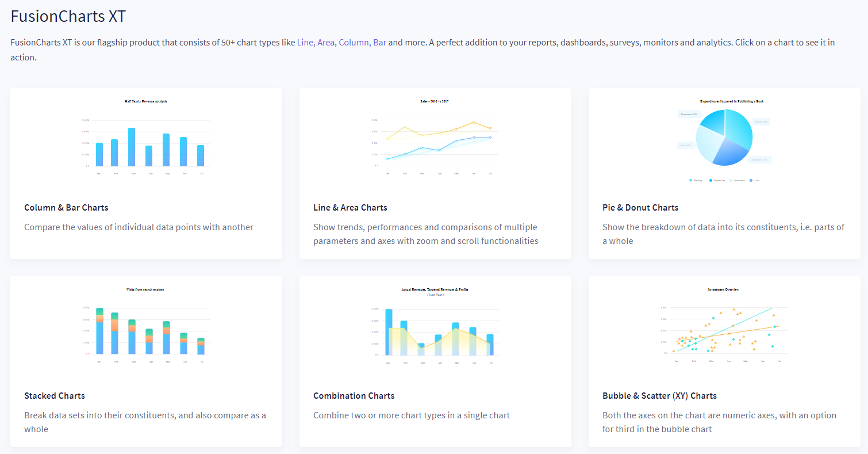The height and width of the screenshot is (454, 868).
Task: Click the Sales line chart thumbnail
Action: tap(435, 139)
